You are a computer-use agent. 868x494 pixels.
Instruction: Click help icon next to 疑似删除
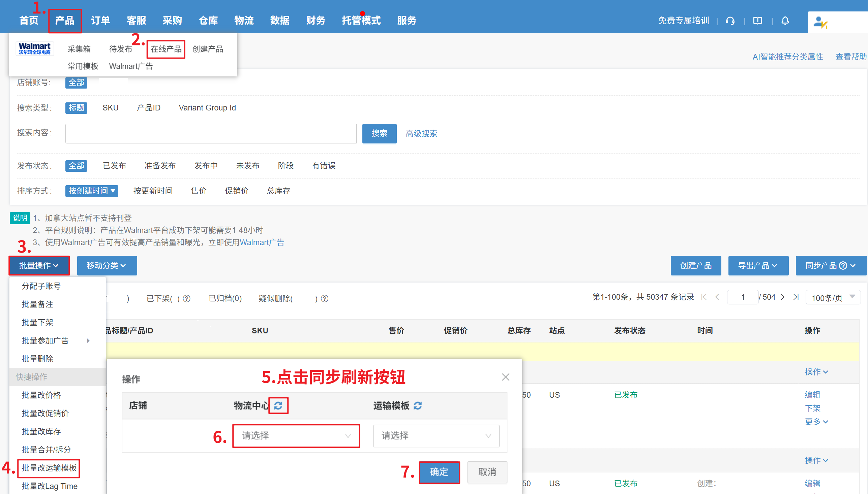325,299
